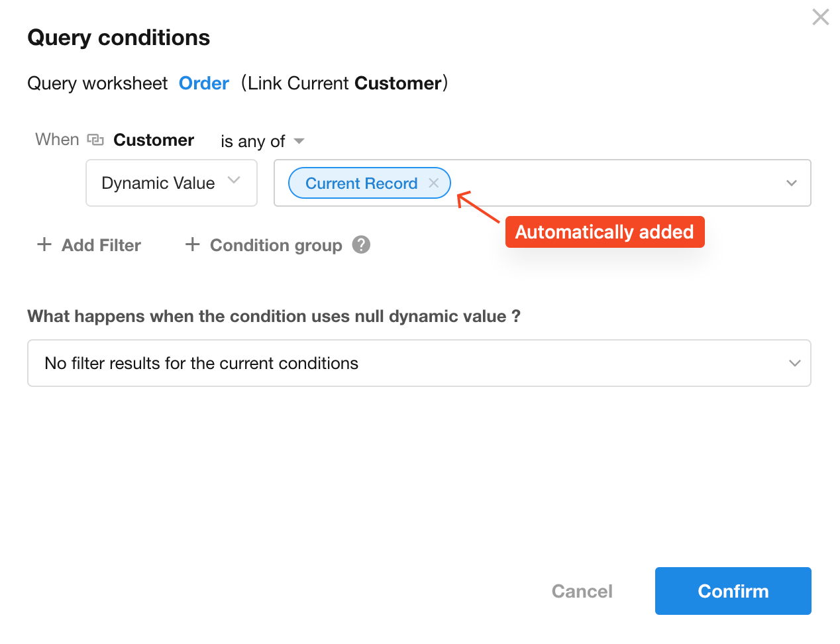Screen dimensions: 840x644
Task: Click the Customer field name in condition
Action: 154,140
